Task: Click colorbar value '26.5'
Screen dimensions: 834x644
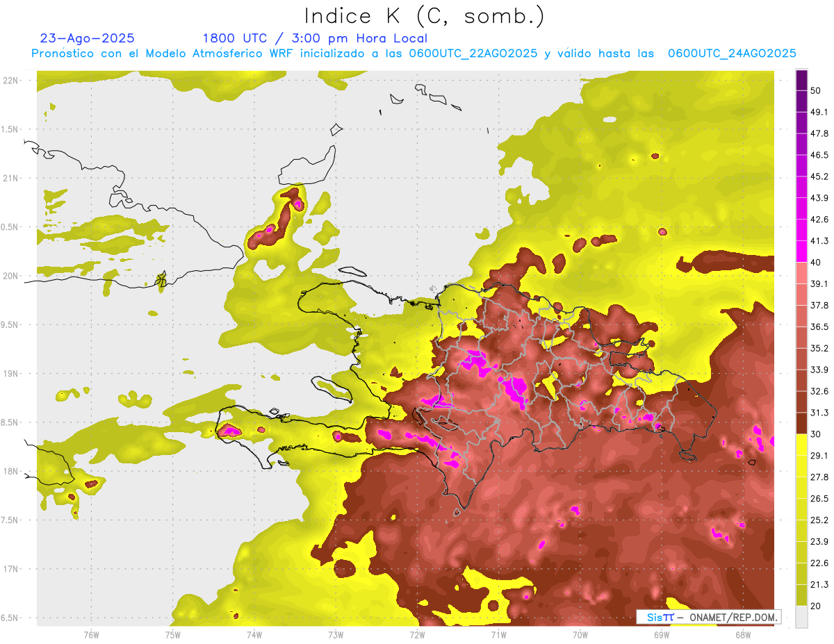Action: coord(819,498)
